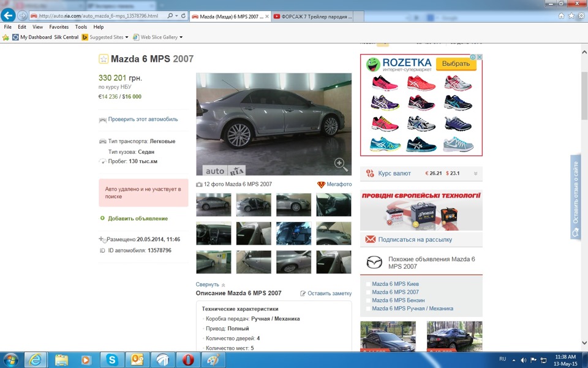The height and width of the screenshot is (368, 588).
Task: Open My Dashboard Silk Central bookmark
Action: [x=45, y=37]
